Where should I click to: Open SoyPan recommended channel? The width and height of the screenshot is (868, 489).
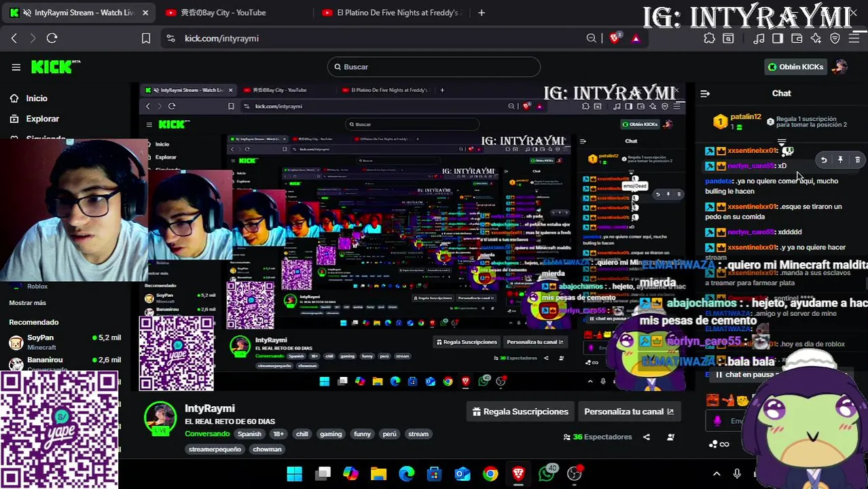click(65, 342)
